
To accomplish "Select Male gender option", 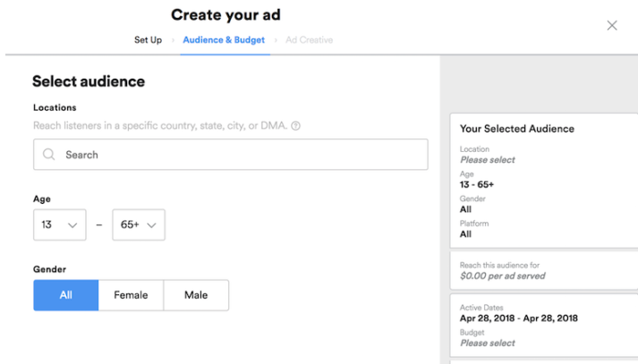I will point(196,295).
